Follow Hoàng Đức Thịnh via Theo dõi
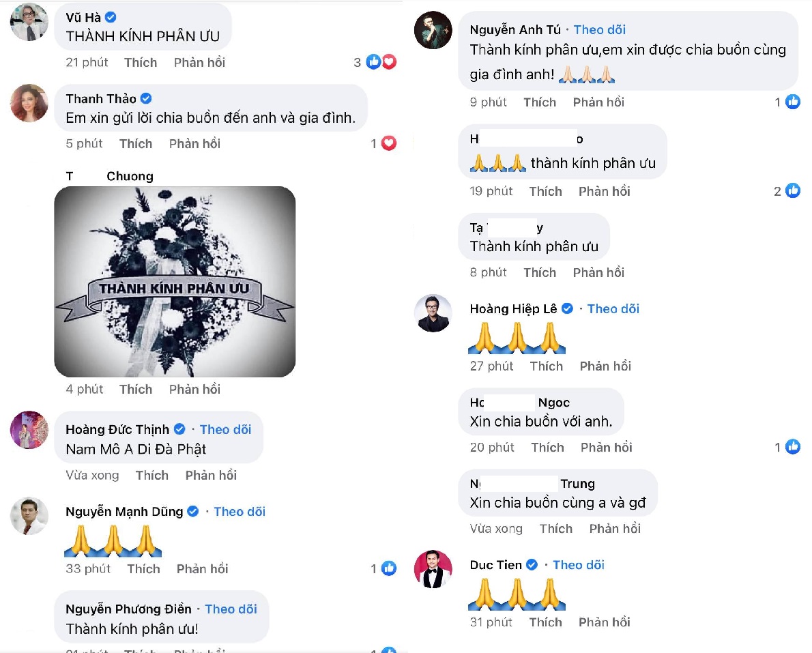 point(225,429)
